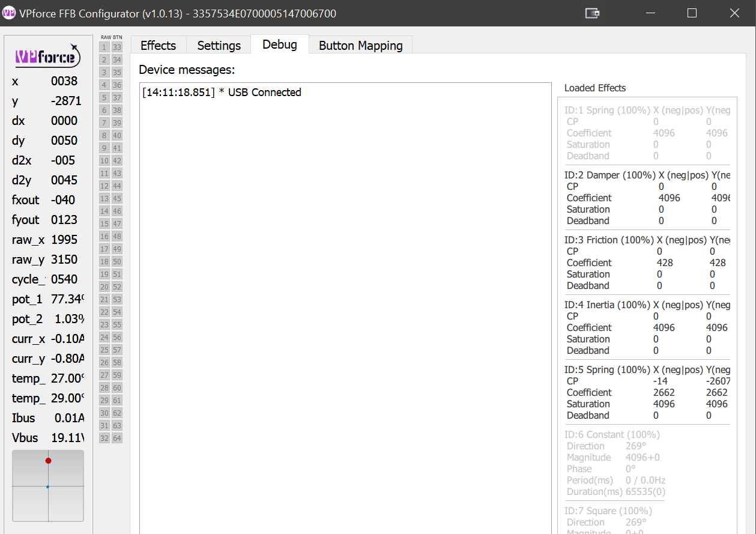This screenshot has height=534, width=756.
Task: Click button indicator 20
Action: [x=104, y=287]
